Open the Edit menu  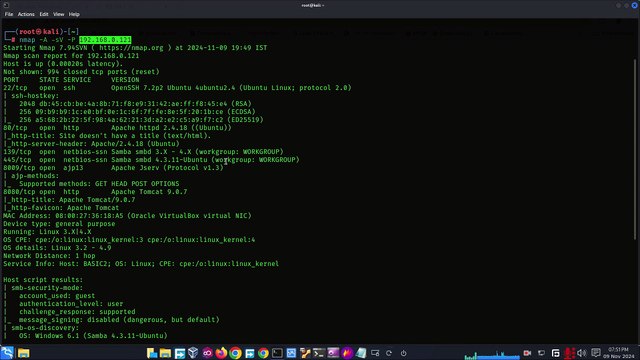click(x=44, y=14)
